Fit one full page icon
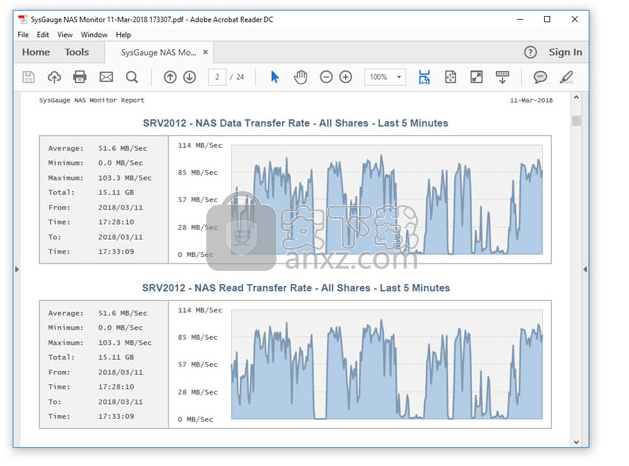The image size is (629, 466). click(450, 77)
